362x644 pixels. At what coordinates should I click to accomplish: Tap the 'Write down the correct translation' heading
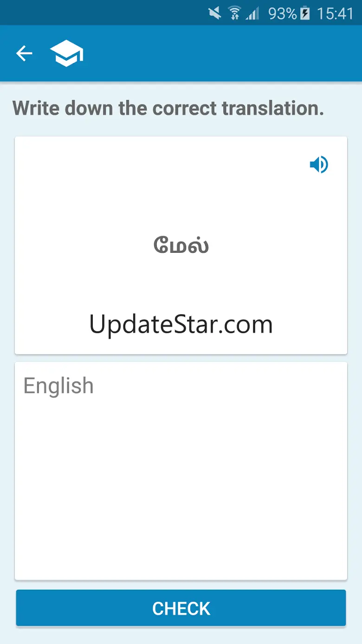pos(168,108)
